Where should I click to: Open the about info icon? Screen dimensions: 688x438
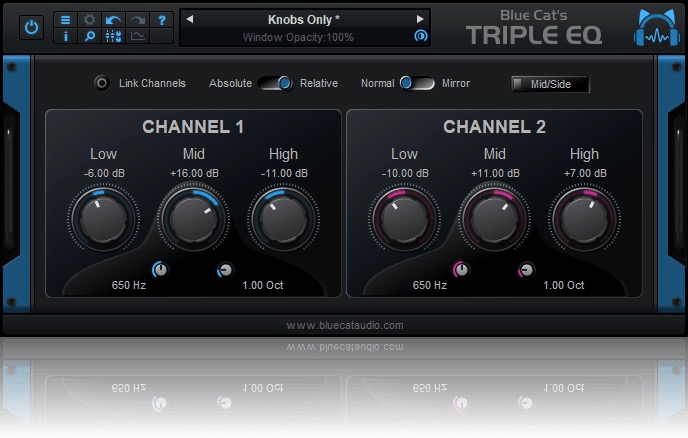pos(65,36)
